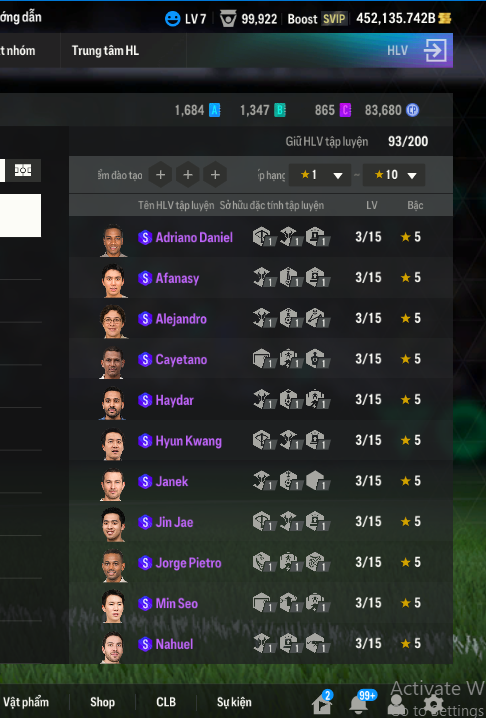486x718 pixels.
Task: Add second training trait filter slot
Action: pos(188,175)
